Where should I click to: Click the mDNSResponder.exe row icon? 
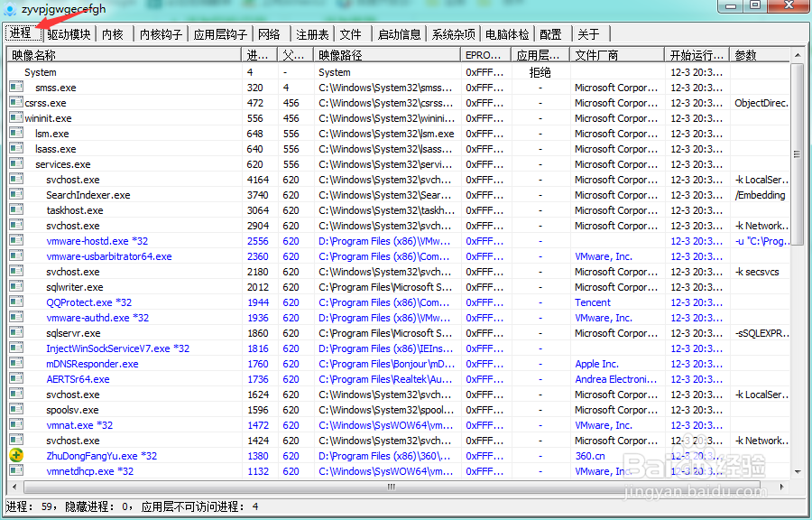pyautogui.click(x=16, y=363)
